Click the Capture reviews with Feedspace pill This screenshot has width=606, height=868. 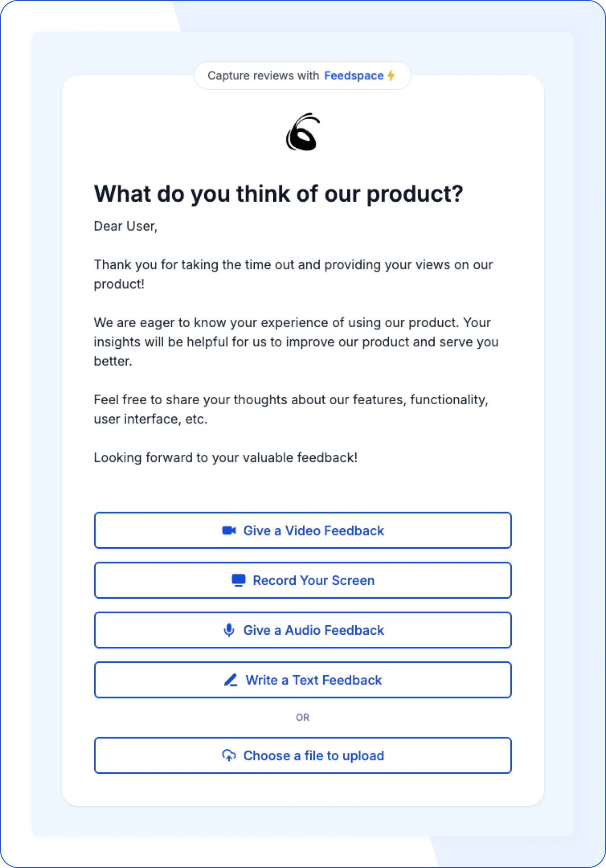pos(303,75)
